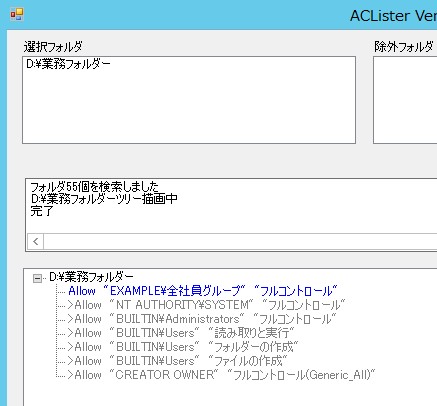Collapse the D:¥業務フォルダー tree node
This screenshot has height=406, width=437.
pyautogui.click(x=37, y=278)
